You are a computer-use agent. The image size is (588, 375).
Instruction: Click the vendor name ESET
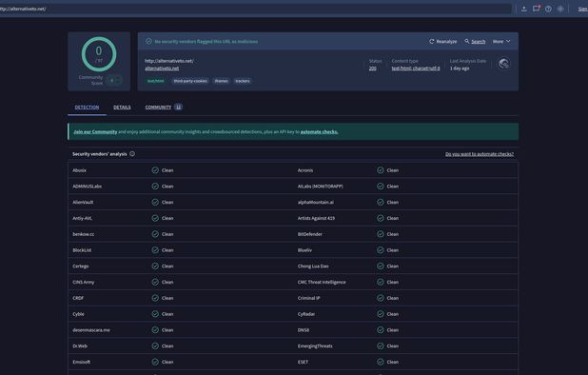point(303,363)
